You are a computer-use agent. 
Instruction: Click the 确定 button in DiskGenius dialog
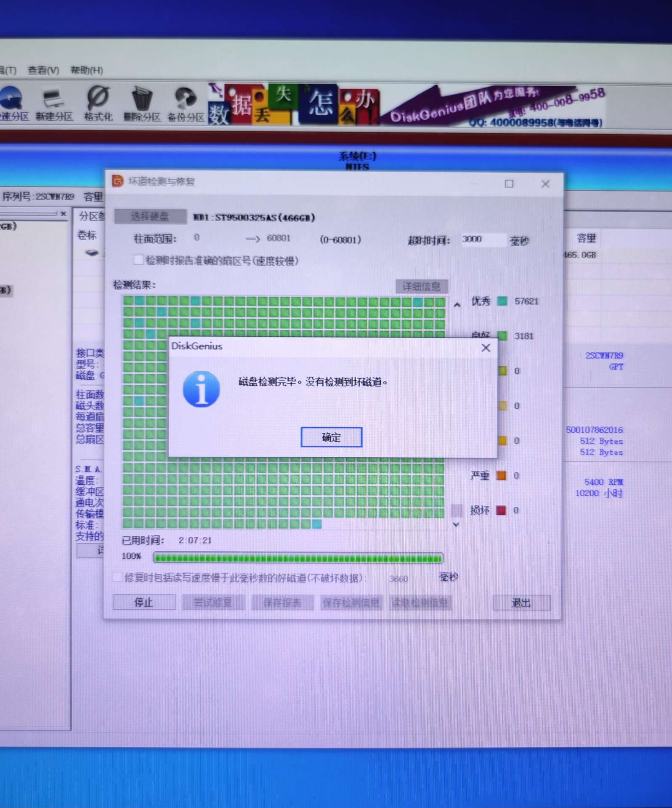point(331,437)
